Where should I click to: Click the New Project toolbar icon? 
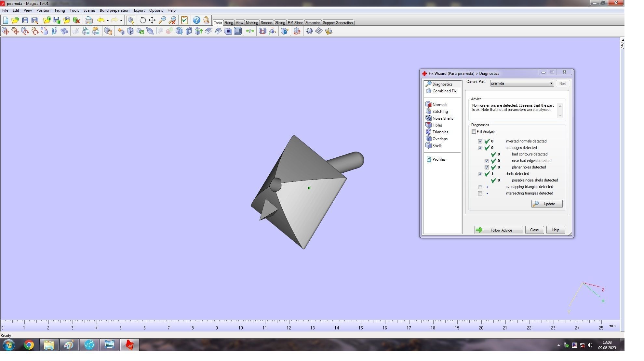coord(6,20)
